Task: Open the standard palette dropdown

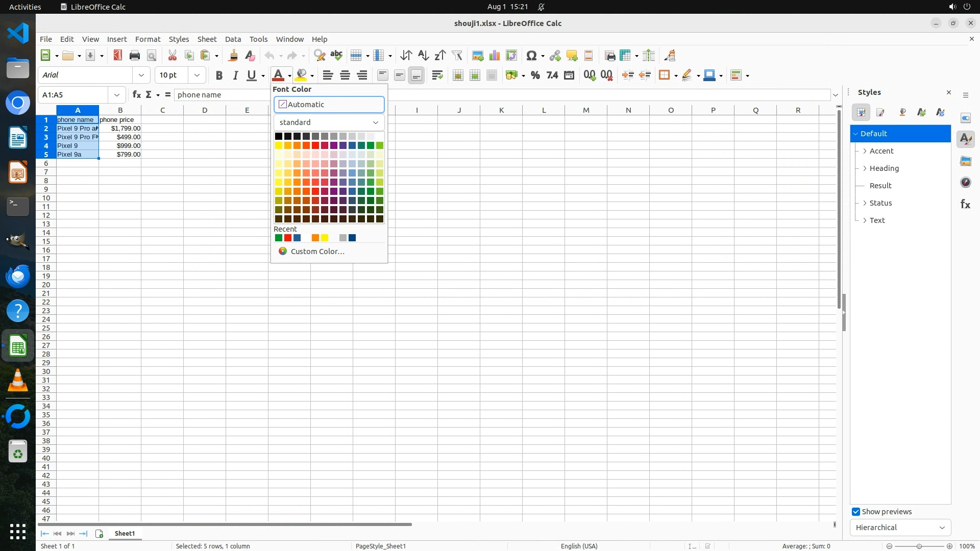Action: [329, 122]
